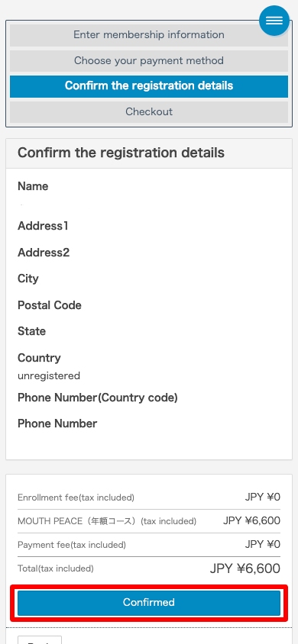The width and height of the screenshot is (298, 644).
Task: Click the Address1 label
Action: click(43, 226)
